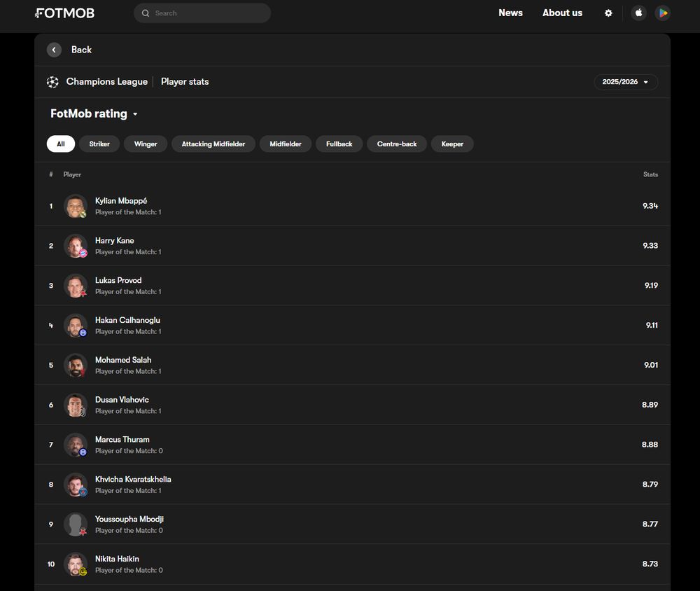This screenshot has height=591, width=700.
Task: Open settings gear icon
Action: point(608,13)
